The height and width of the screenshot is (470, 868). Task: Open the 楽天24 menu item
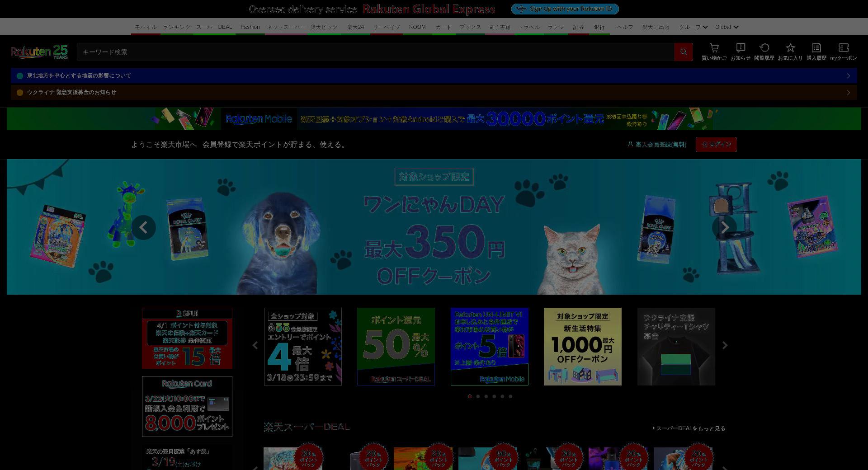pos(355,27)
